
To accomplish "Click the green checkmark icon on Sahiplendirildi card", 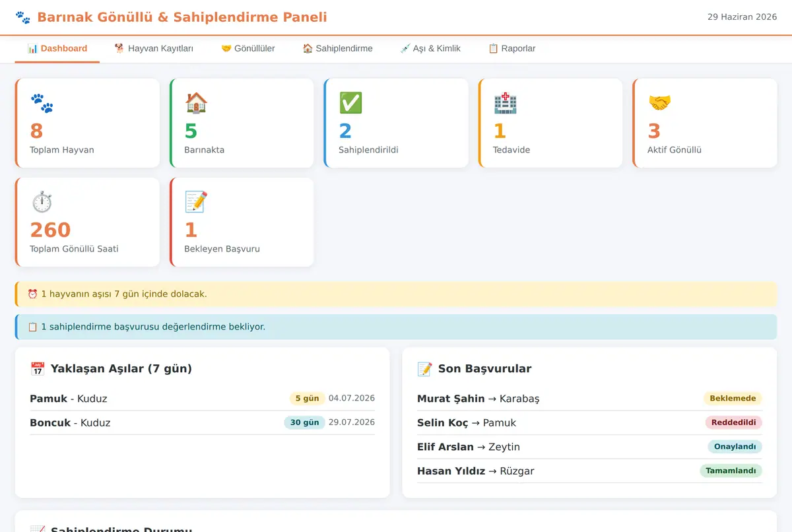I will pos(350,103).
